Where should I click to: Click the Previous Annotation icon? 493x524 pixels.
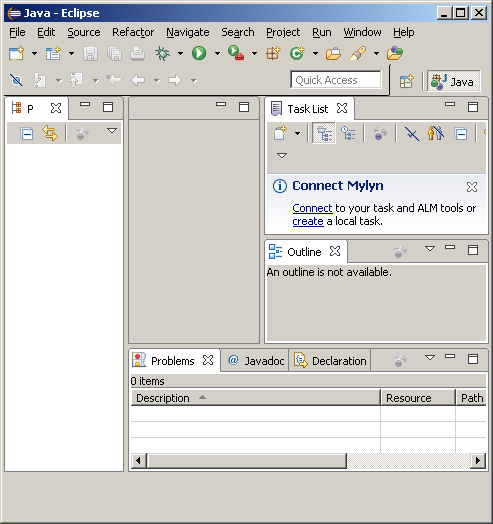click(76, 80)
